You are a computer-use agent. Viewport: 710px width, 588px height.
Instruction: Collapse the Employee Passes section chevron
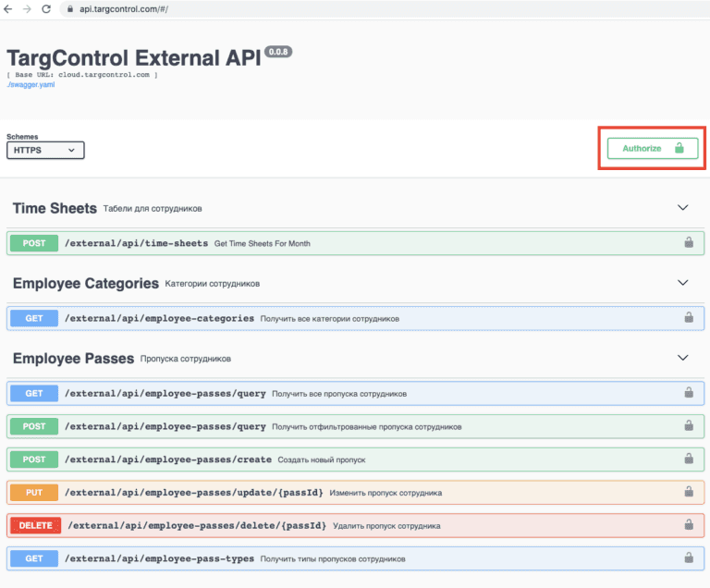pos(683,358)
